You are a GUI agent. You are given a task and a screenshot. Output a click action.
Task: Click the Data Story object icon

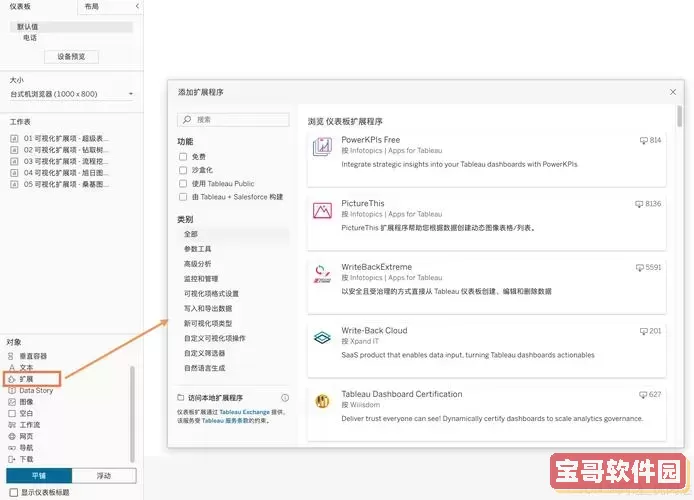pos(12,390)
